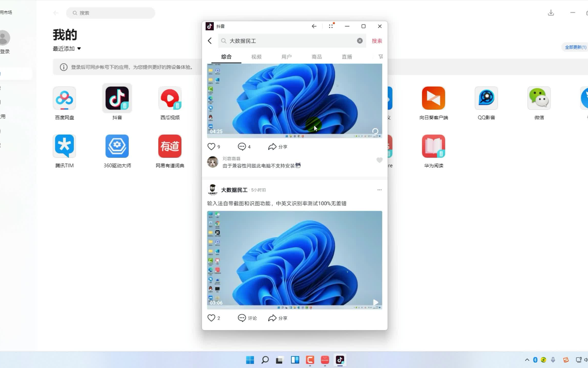Open more options on the 大数据民工 post

coord(379,190)
